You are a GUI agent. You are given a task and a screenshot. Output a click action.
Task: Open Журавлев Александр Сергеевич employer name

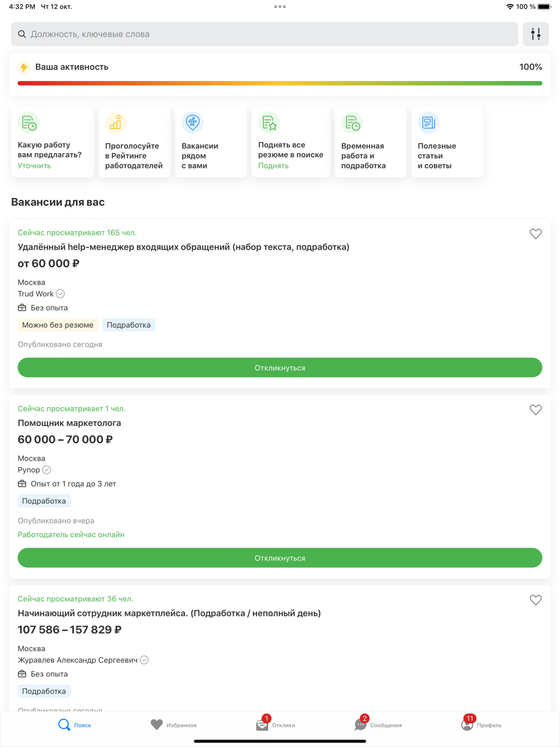tap(78, 660)
